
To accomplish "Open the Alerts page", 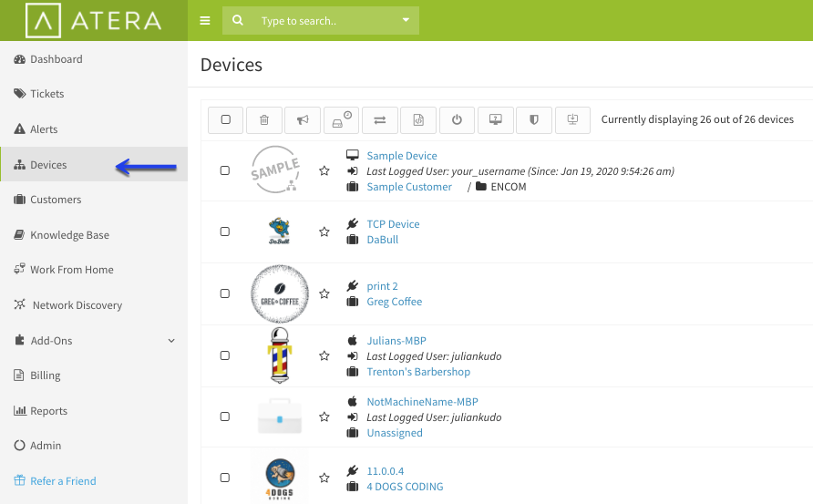I will pyautogui.click(x=93, y=129).
